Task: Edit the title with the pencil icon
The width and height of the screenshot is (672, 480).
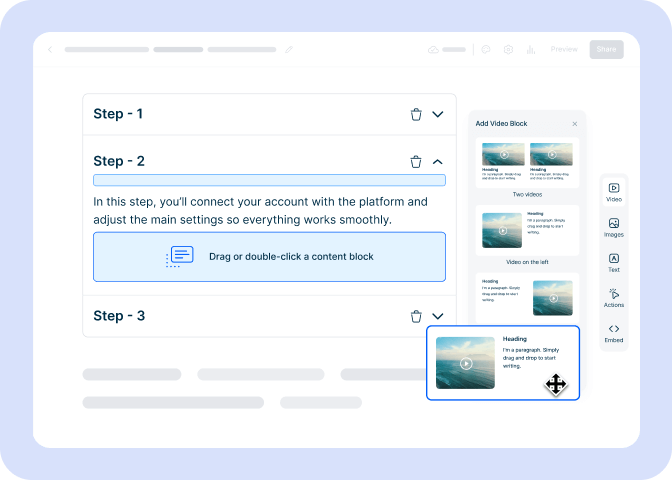Action: point(289,50)
